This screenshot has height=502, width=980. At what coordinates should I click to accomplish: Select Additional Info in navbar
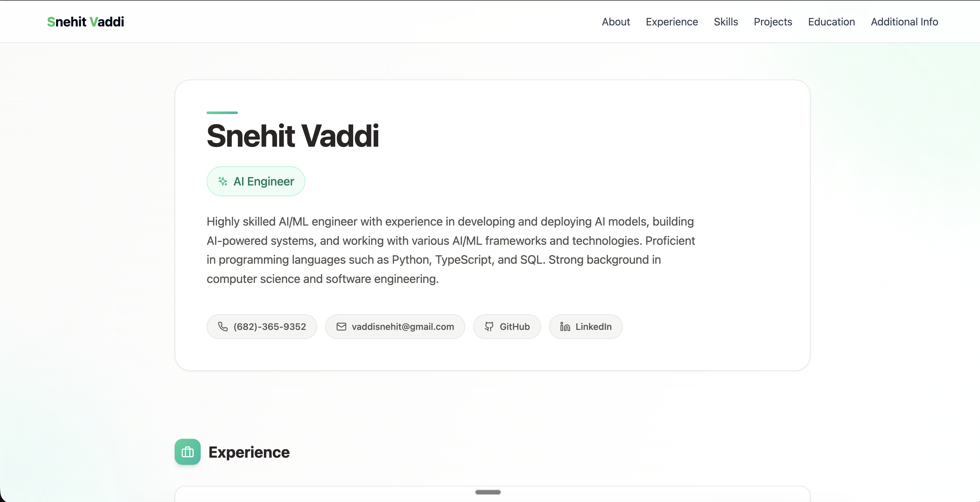click(x=904, y=22)
